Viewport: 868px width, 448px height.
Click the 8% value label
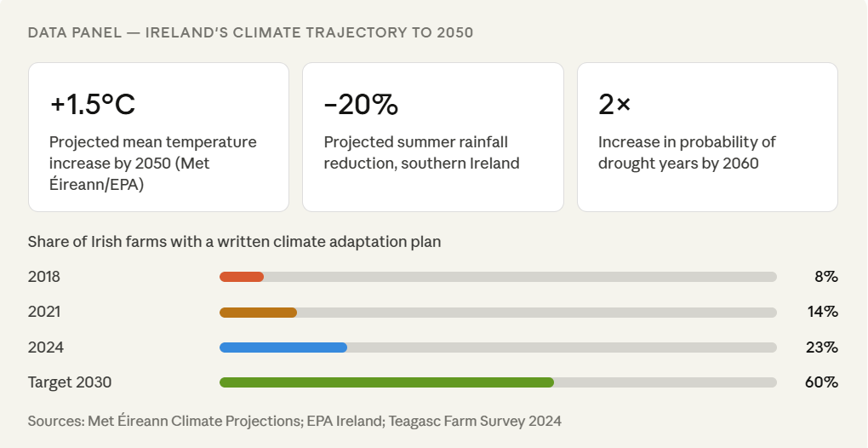(825, 277)
